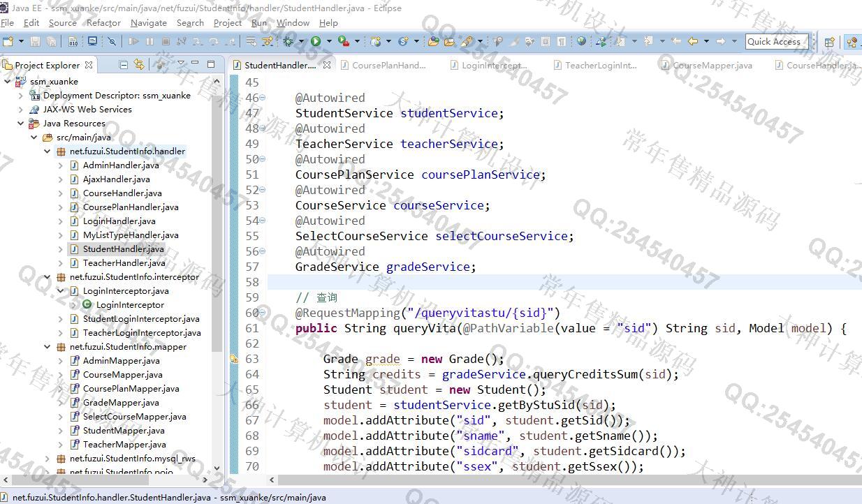Screen dimensions: 862x504
Task: Click the Quick Access search field
Action: pos(777,41)
